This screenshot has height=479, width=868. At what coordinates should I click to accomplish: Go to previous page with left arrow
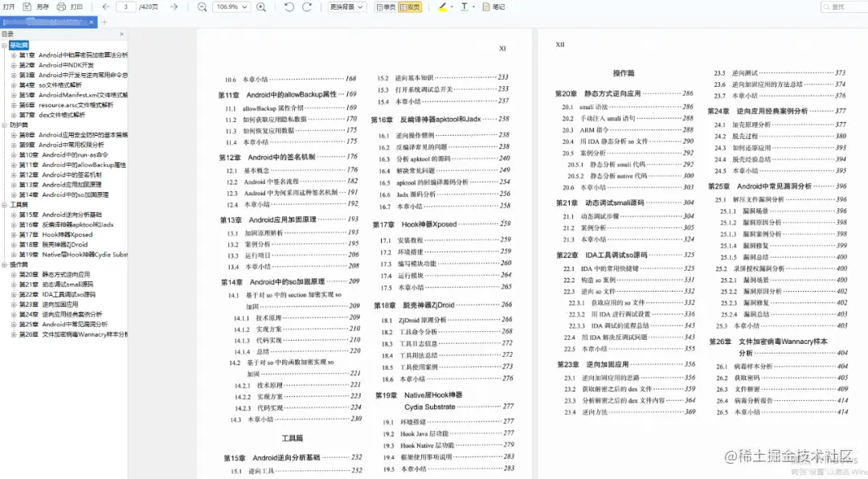(106, 6)
